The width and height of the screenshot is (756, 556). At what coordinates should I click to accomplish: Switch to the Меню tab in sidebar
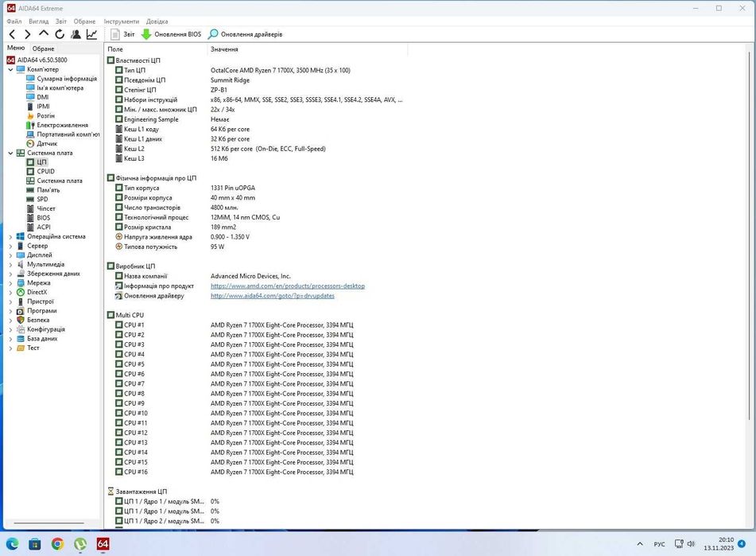click(16, 48)
